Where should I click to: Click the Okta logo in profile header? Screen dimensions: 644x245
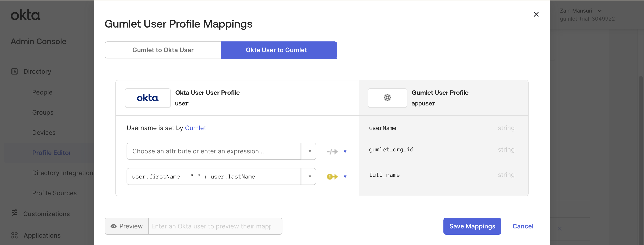[148, 98]
